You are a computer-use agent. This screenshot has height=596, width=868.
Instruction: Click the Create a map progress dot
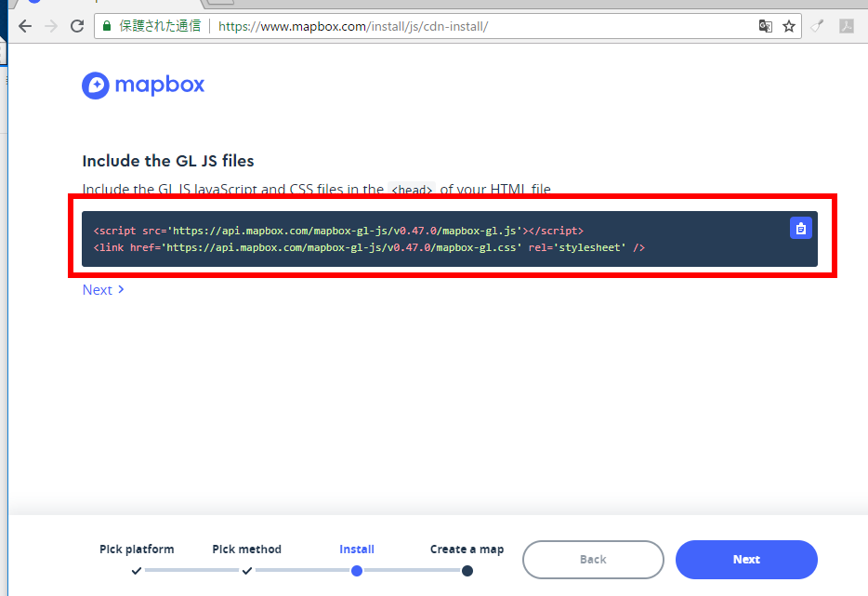pyautogui.click(x=467, y=571)
